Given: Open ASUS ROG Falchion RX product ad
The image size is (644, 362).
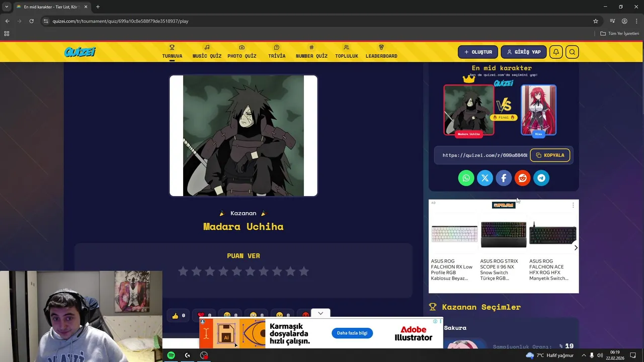Looking at the screenshot, I should (x=454, y=248).
